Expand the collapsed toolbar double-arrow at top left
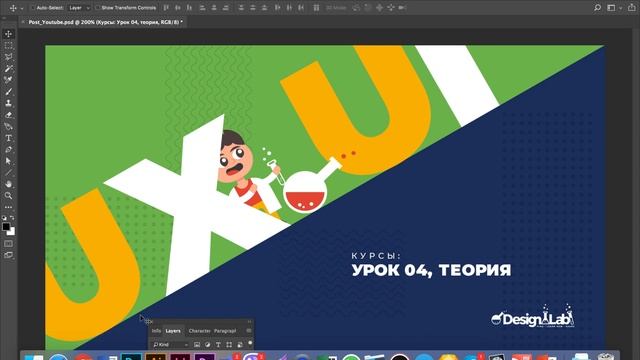The image size is (640, 360). coord(4,18)
